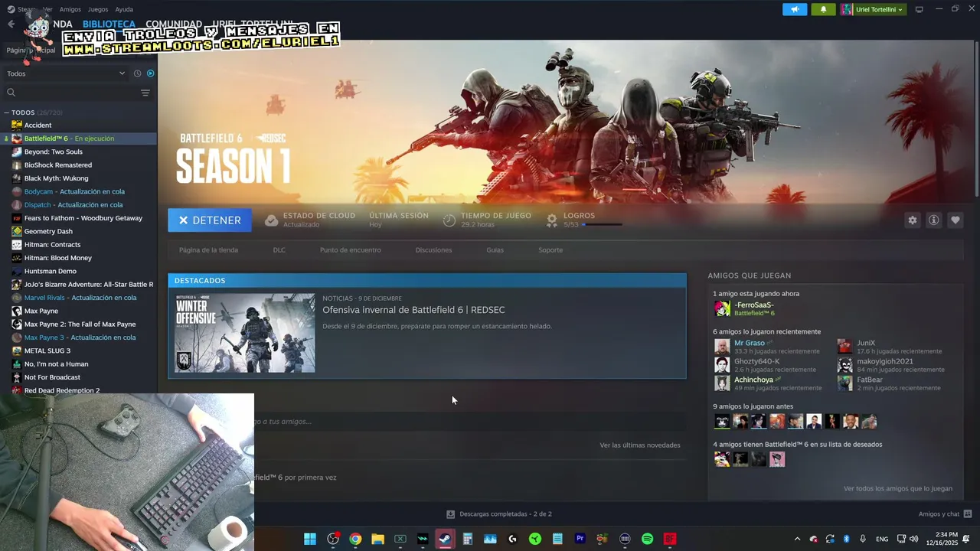Show Battlefield 6 game info icon
The image size is (980, 551).
click(x=933, y=220)
